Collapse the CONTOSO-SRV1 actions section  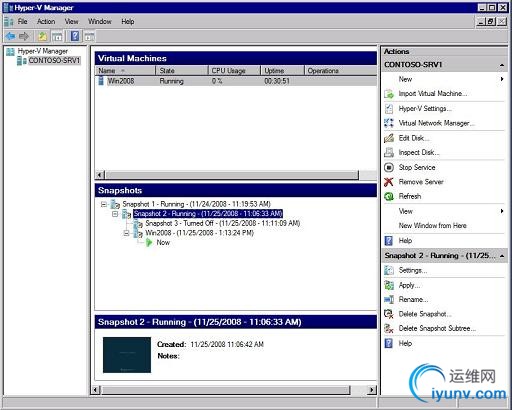pyautogui.click(x=502, y=65)
